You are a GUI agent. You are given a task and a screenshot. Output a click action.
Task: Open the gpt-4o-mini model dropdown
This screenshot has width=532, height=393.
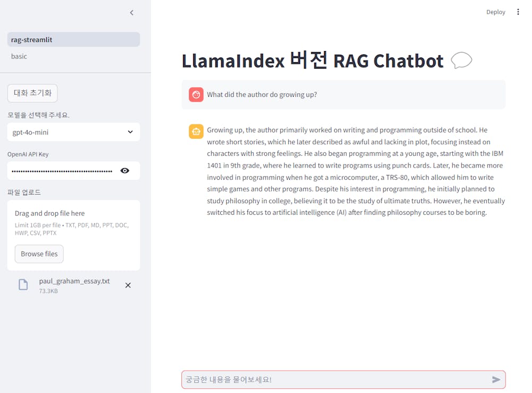pos(73,132)
